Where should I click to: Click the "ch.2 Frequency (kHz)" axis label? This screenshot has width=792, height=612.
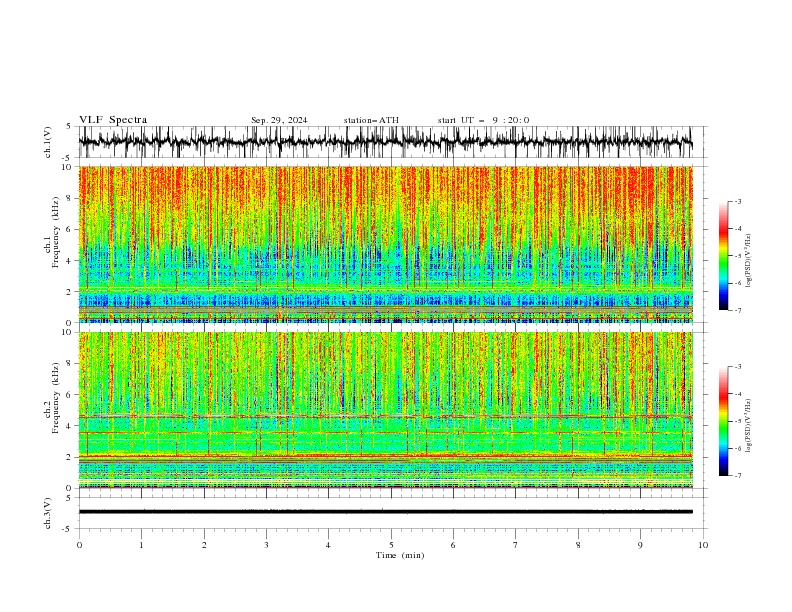point(52,398)
